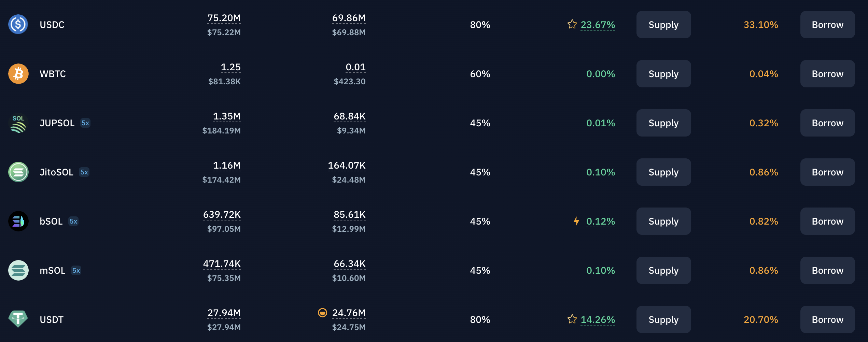Click the 69.86M total borrow value
868x342 pixels.
click(349, 18)
